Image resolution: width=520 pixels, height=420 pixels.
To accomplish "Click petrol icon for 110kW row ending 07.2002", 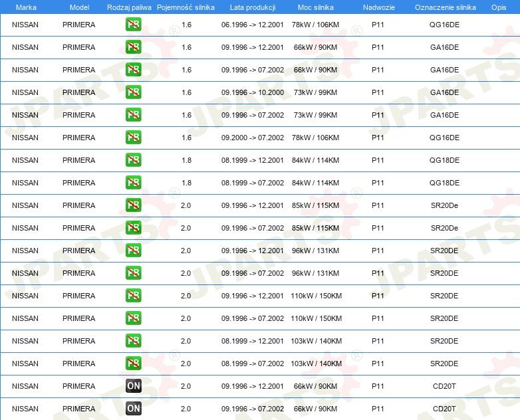I will point(133,318).
